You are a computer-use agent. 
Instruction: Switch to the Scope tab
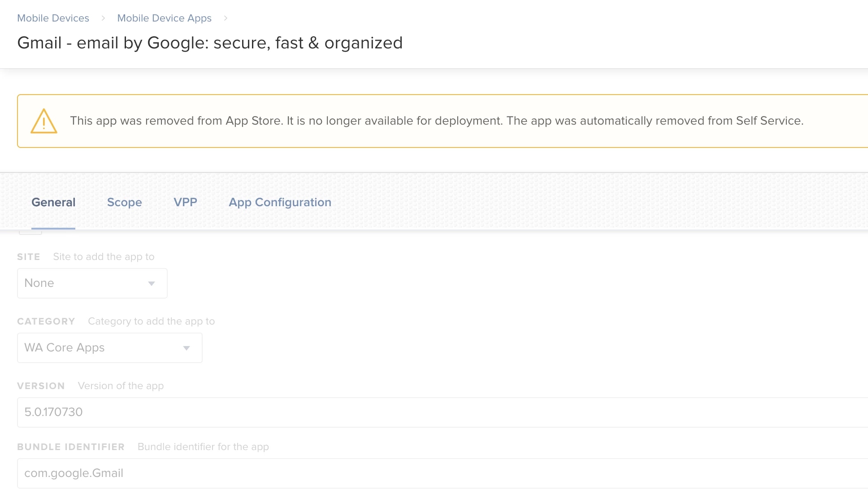[x=124, y=202]
